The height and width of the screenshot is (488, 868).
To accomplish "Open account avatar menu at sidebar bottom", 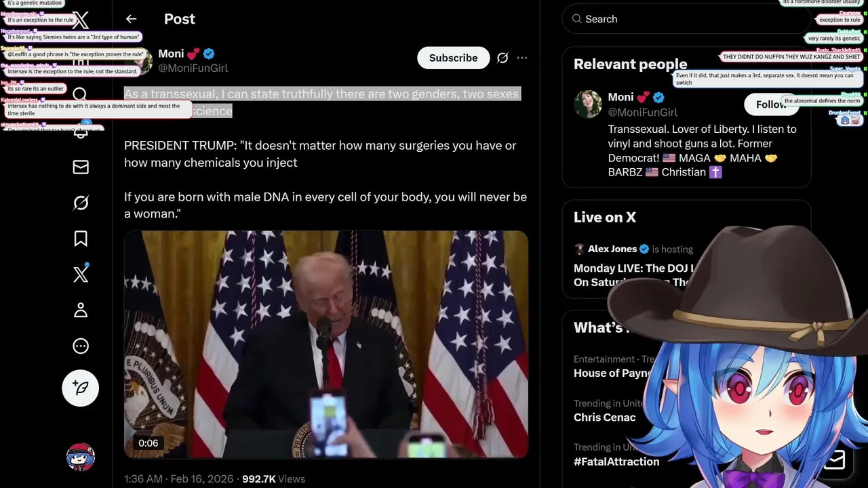I will pos(81,458).
